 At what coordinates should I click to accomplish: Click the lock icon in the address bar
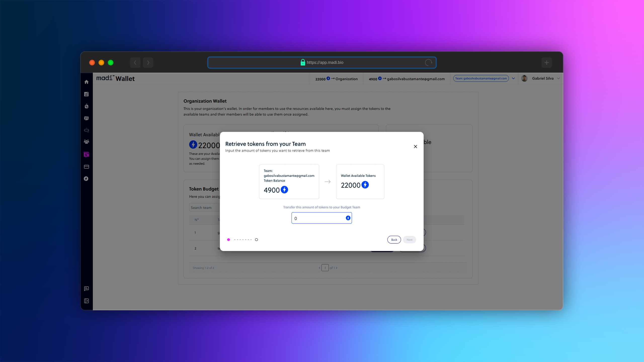pos(303,62)
